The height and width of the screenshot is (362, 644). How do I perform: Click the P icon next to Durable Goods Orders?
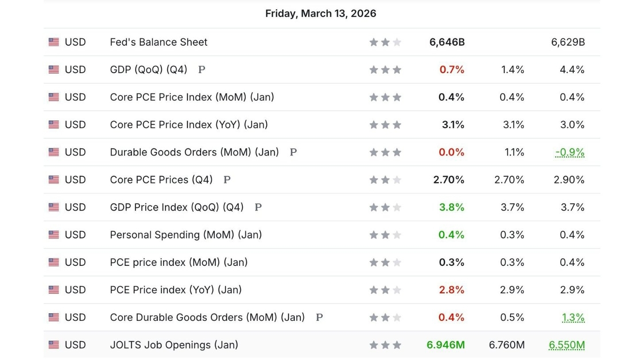(293, 152)
